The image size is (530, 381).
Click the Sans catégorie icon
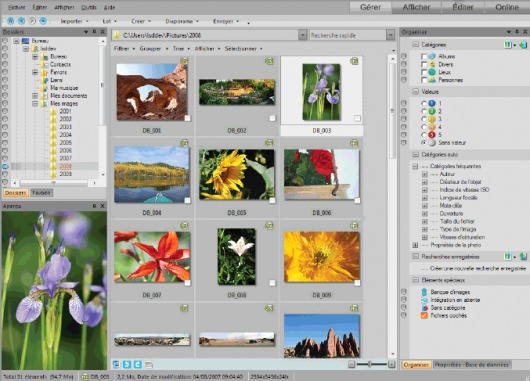point(424,308)
